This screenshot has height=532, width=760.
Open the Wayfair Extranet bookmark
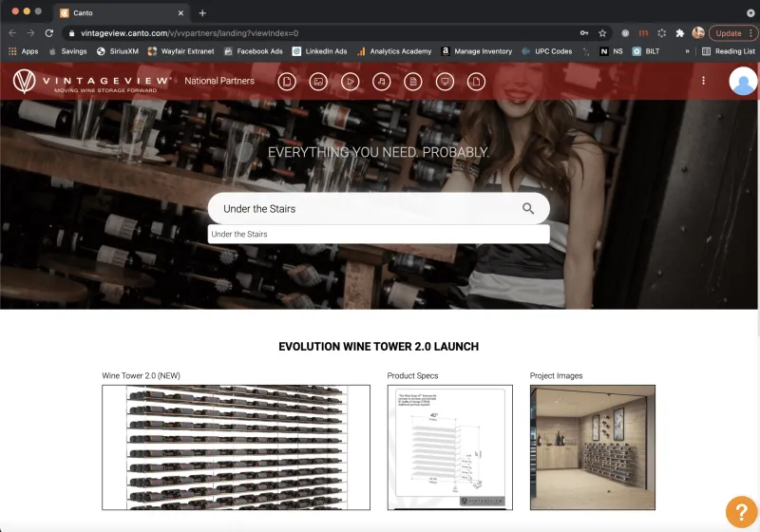(180, 51)
